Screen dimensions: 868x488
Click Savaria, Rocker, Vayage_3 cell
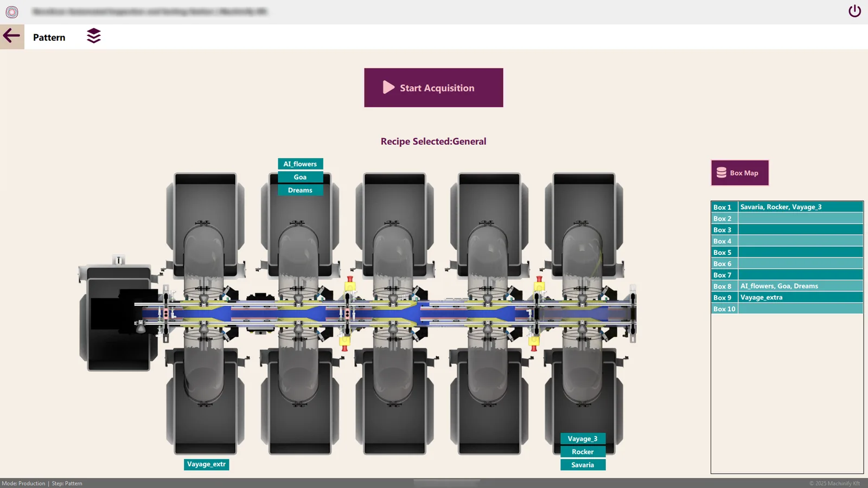[x=800, y=207]
